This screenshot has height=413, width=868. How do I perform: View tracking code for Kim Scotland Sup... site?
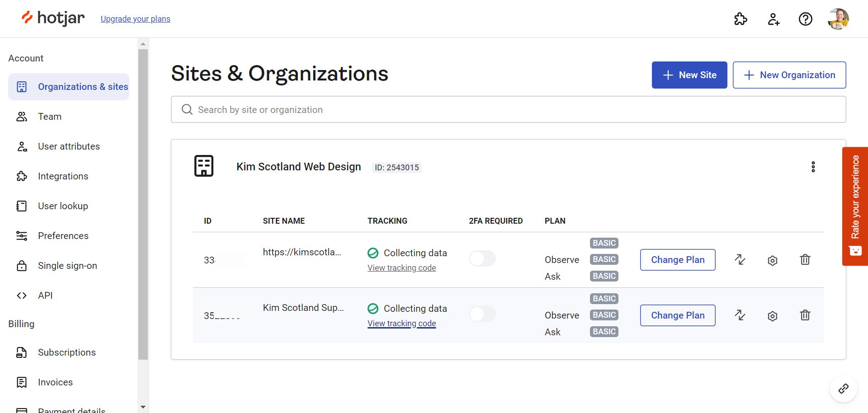[402, 324]
